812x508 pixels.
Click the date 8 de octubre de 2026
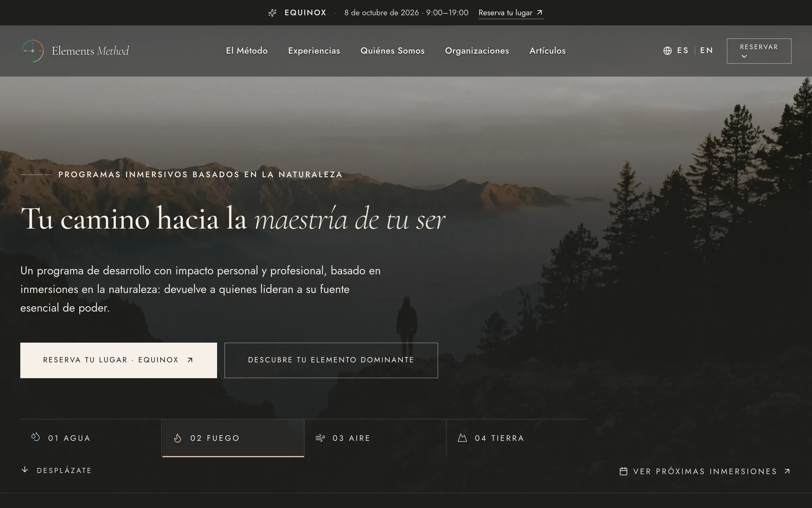(382, 13)
